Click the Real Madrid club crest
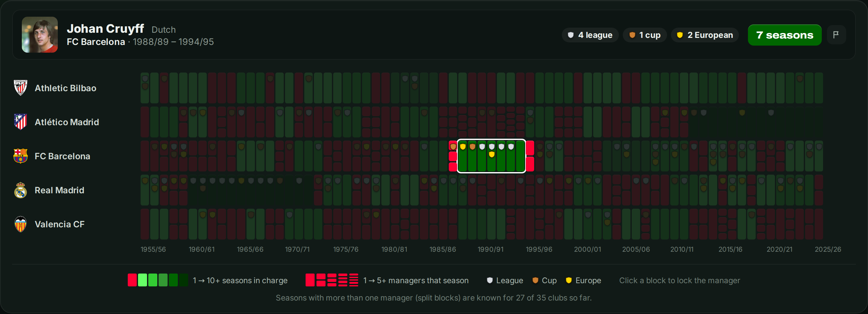 pyautogui.click(x=21, y=190)
